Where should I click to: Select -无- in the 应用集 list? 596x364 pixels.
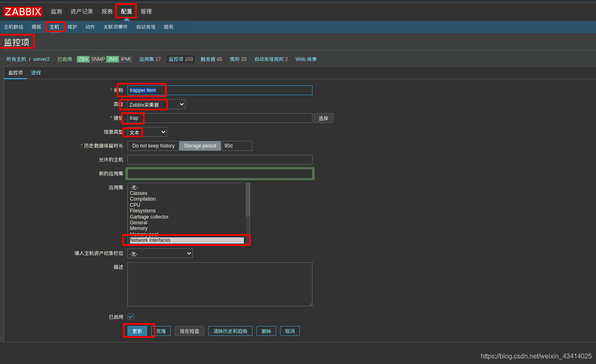pos(187,188)
